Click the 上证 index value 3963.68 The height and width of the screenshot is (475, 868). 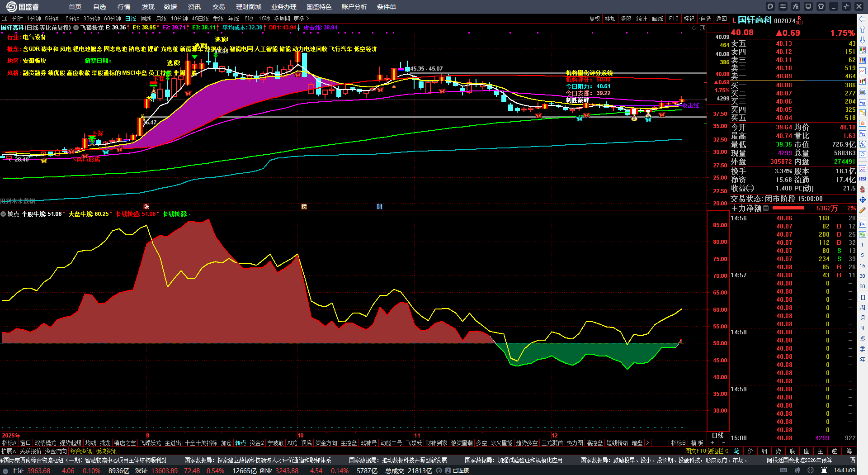click(39, 470)
